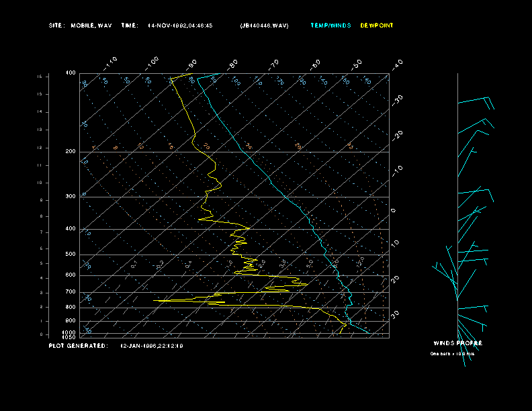The width and height of the screenshot is (532, 411).
Task: Click the -100 temperature label on top axis
Action: (x=151, y=64)
